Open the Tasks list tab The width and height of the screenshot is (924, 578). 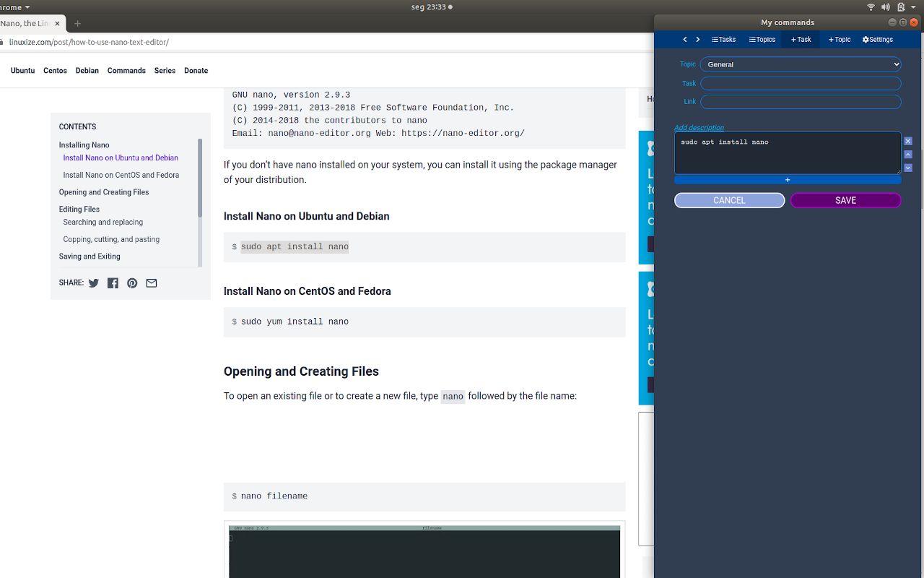pyautogui.click(x=723, y=40)
